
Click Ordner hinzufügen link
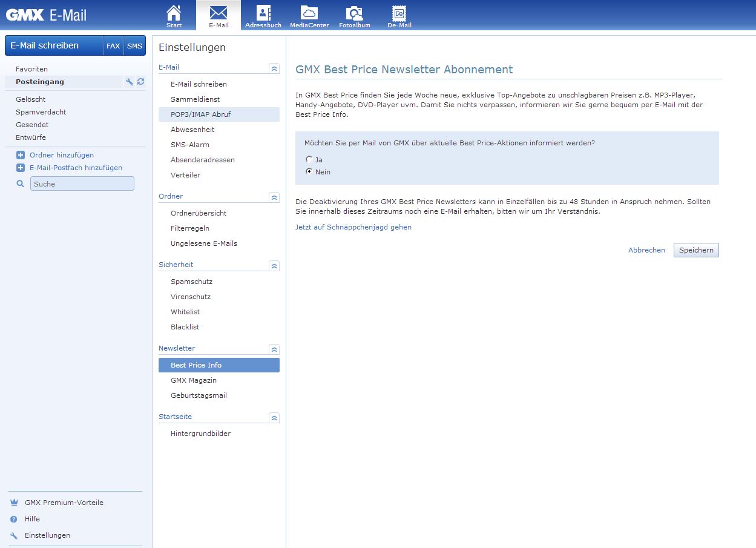point(62,155)
